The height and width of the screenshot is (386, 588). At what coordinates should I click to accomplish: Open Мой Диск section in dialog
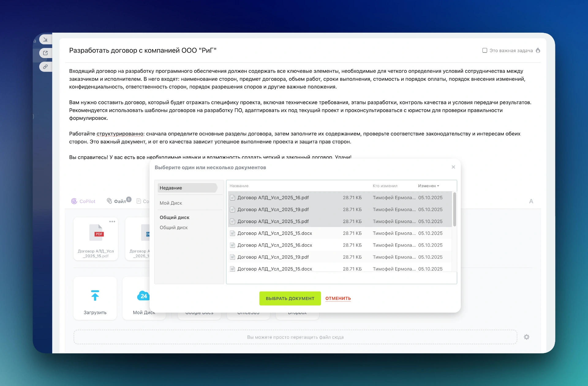pyautogui.click(x=171, y=203)
